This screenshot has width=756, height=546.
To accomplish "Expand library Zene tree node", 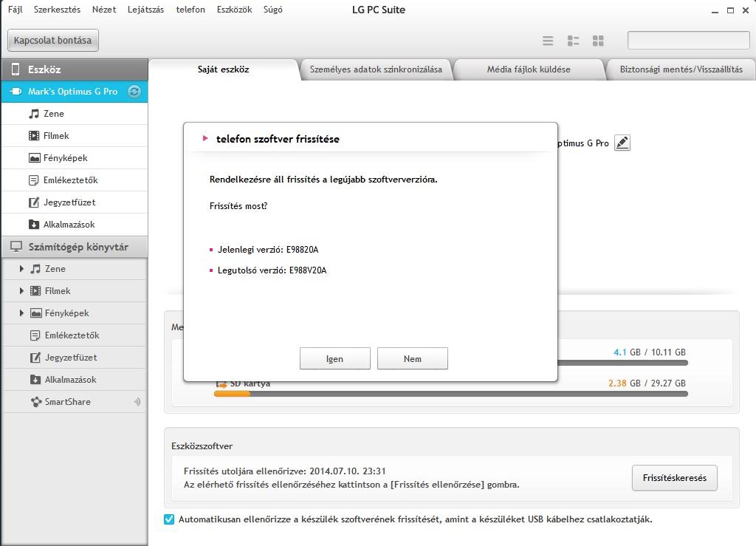I will coord(21,269).
